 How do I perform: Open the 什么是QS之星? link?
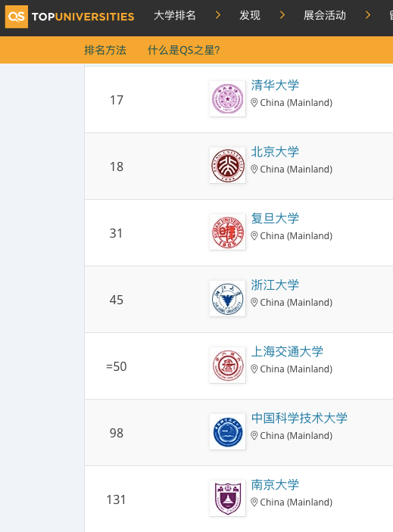[x=183, y=50]
